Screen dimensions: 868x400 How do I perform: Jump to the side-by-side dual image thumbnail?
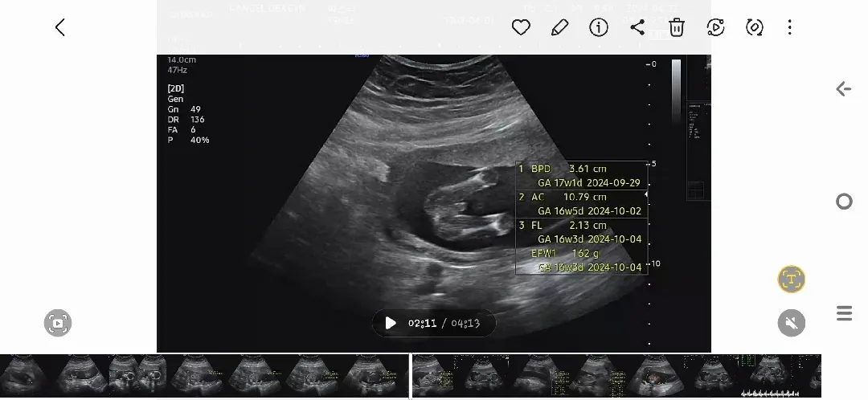coord(138,376)
